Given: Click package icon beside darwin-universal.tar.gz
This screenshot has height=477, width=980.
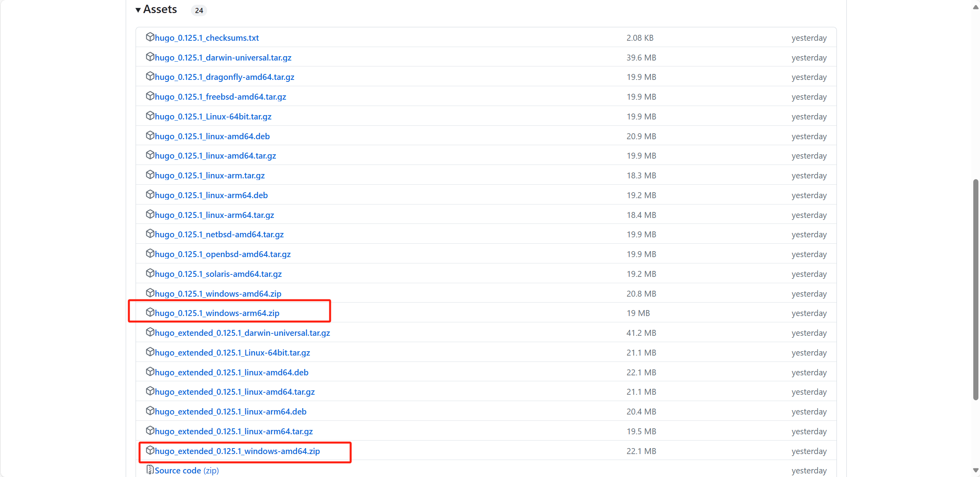Looking at the screenshot, I should (x=150, y=57).
